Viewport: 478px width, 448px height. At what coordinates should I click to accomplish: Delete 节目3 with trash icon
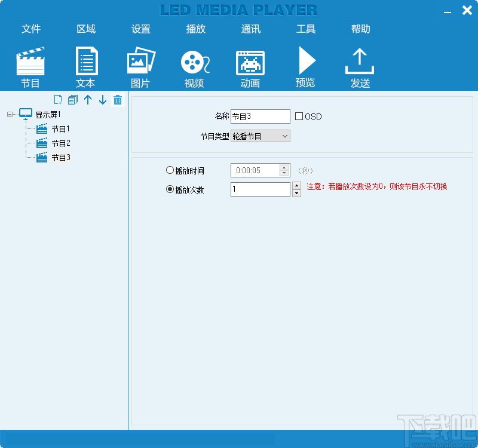[118, 100]
